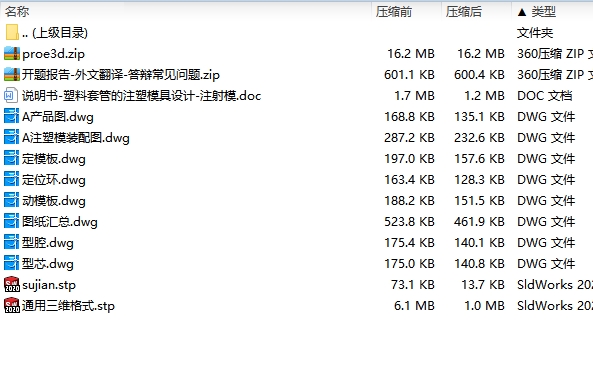593x373 pixels.
Task: Select the .. (上级目录) entry
Action: coord(55,33)
